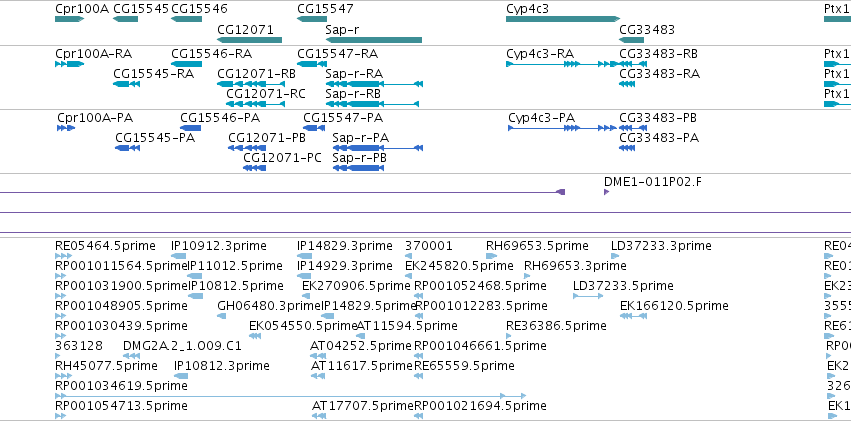Select EST LD37233.5prime
Image resolution: width=851 pixels, height=421 pixels.
coord(588,296)
